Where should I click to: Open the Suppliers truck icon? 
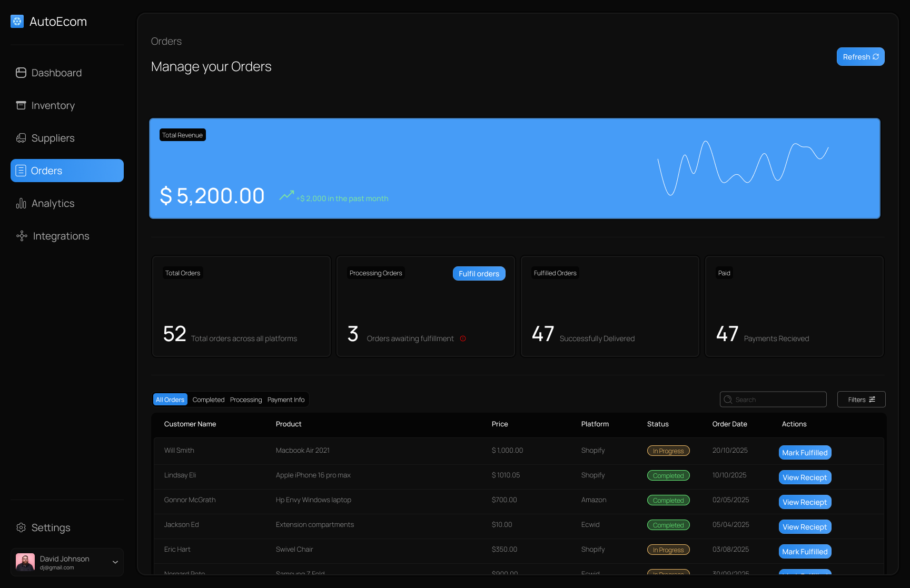click(x=21, y=138)
